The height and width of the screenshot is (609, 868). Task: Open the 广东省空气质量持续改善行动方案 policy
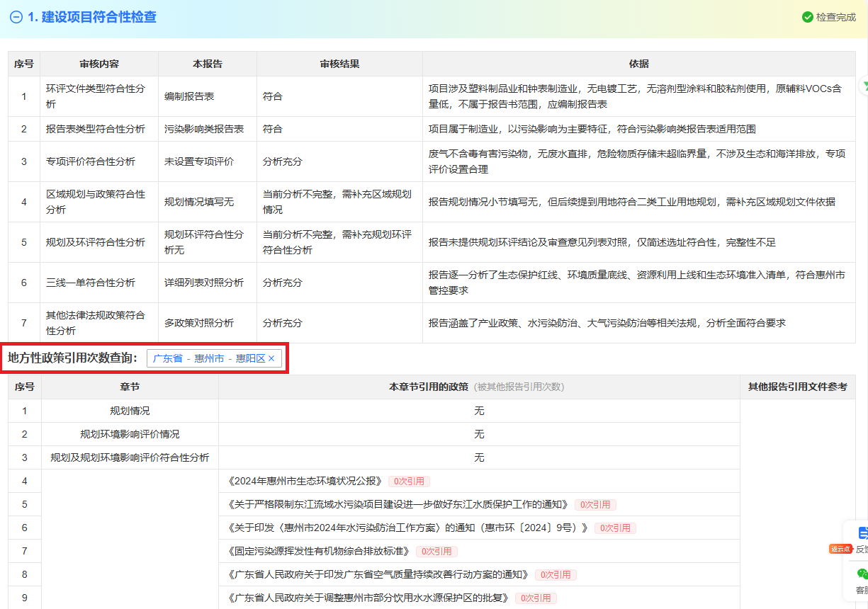point(378,575)
